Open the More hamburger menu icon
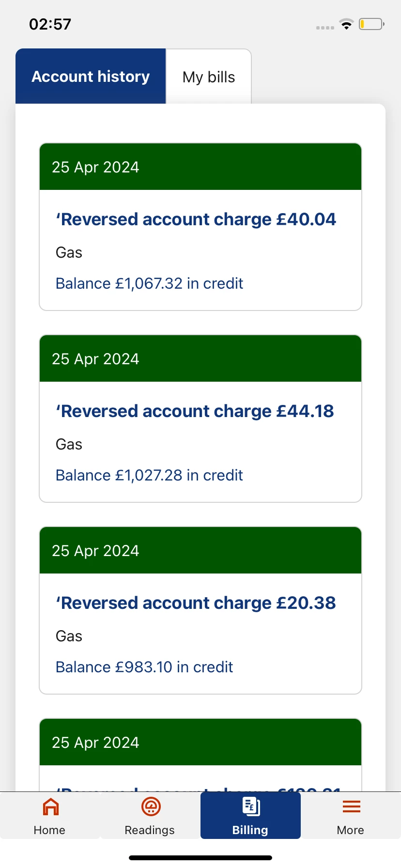Screen dimensions: 401x868 [x=351, y=807]
